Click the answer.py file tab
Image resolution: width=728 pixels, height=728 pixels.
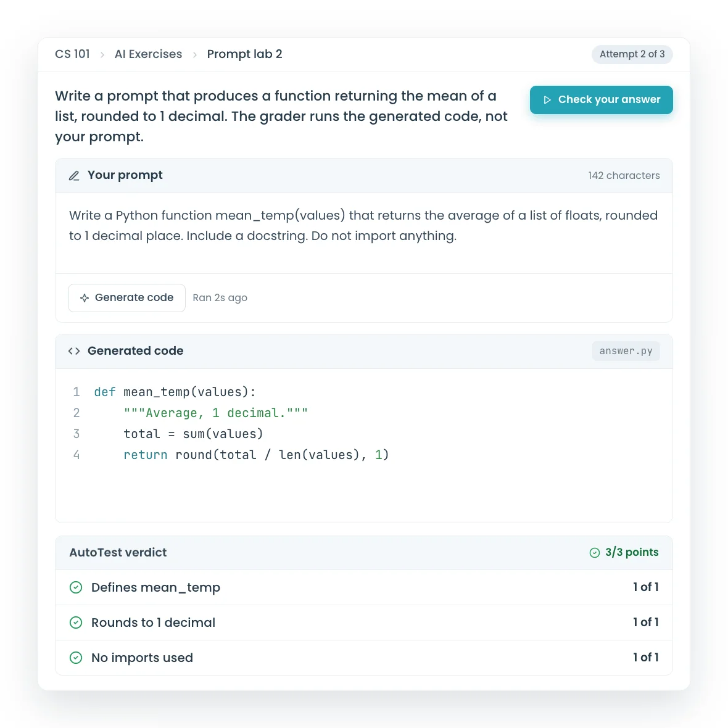click(626, 351)
